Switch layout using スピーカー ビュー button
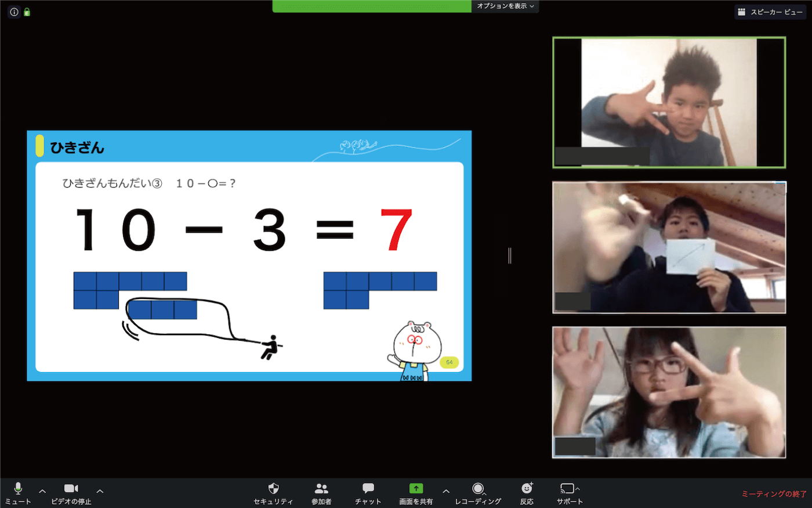Image resolution: width=812 pixels, height=508 pixels. pos(771,12)
